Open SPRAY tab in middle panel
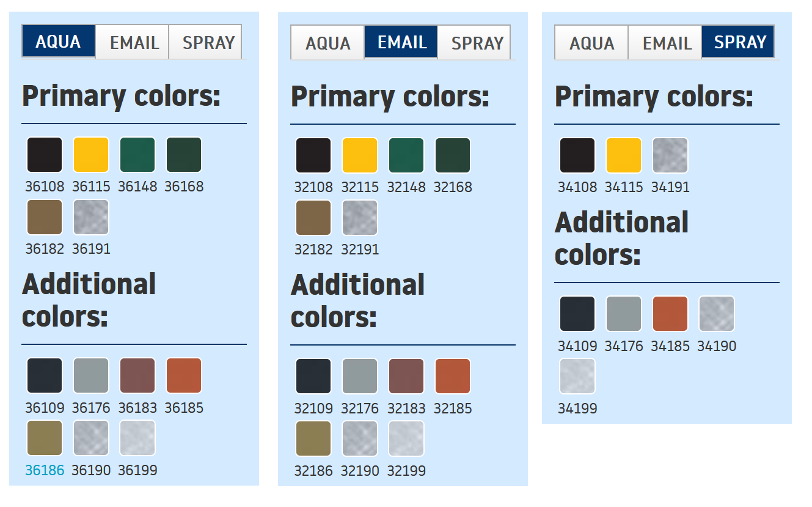812x507 pixels. click(x=476, y=43)
